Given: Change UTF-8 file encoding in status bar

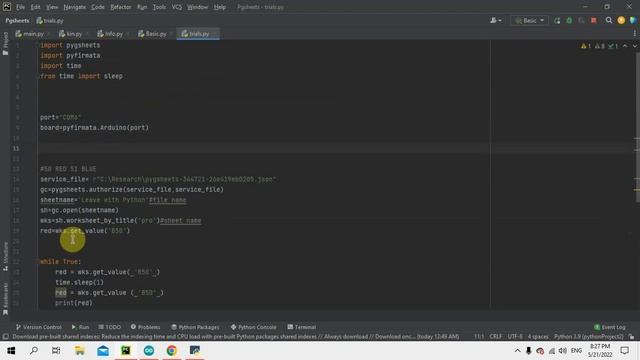Looking at the screenshot, I should (515, 337).
